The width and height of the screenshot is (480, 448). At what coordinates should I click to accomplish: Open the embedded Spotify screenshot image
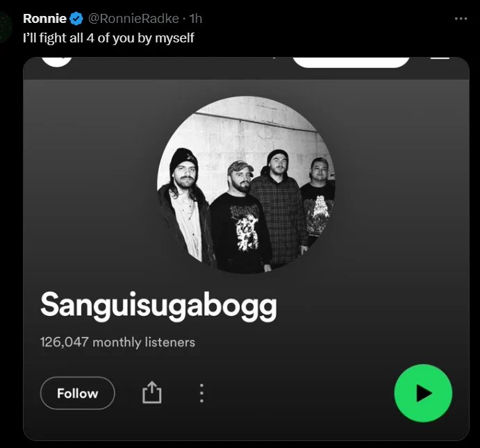(246, 249)
